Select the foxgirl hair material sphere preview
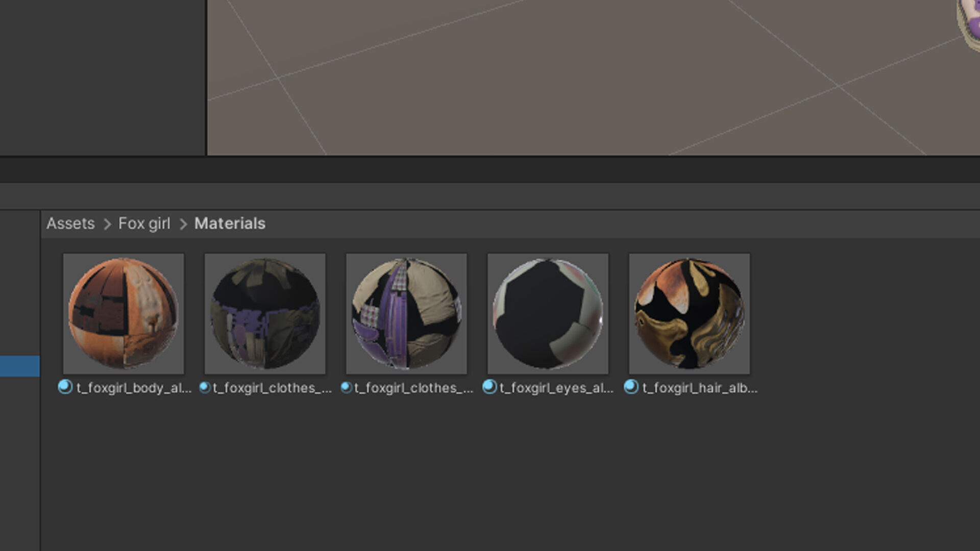Viewport: 980px width, 551px height. pos(689,313)
